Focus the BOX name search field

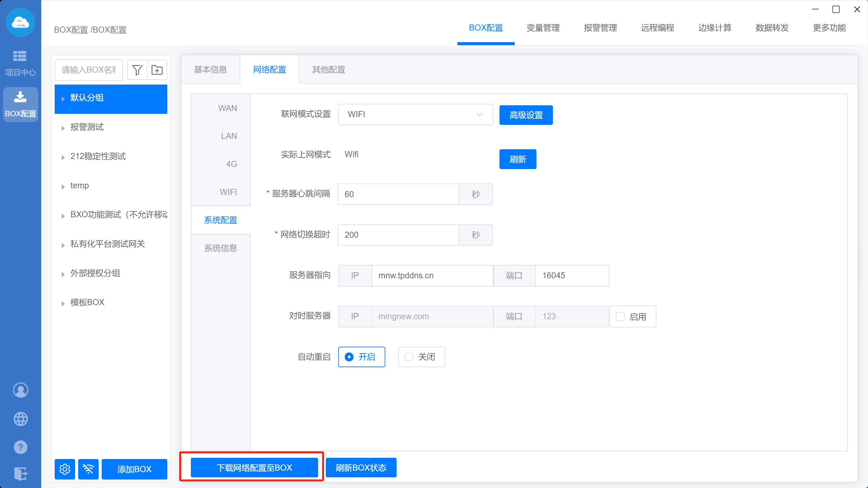(89, 70)
